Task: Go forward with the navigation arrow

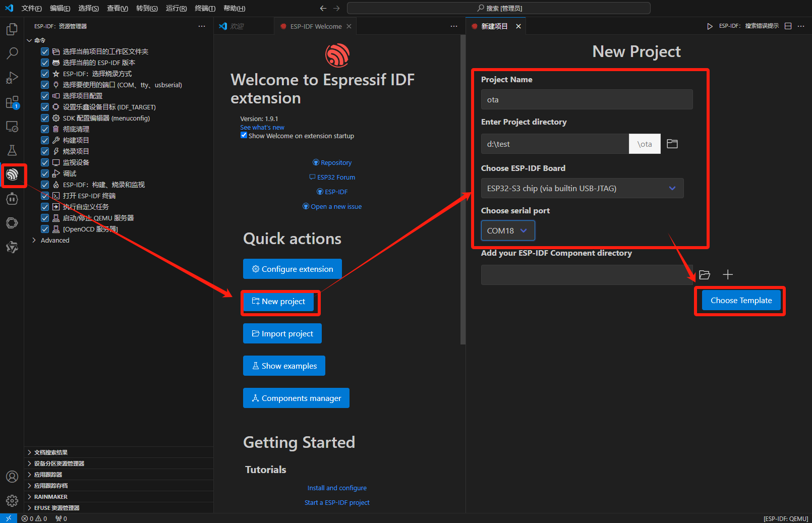Action: (336, 8)
